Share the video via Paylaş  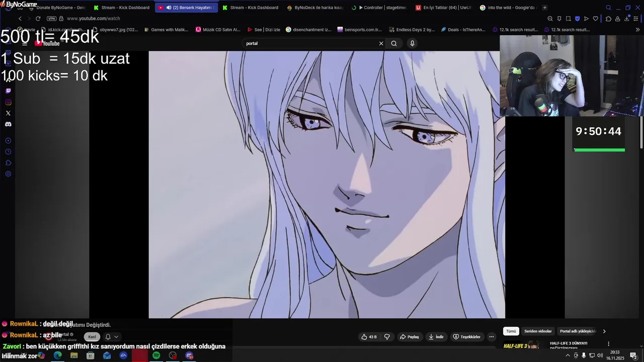click(409, 337)
